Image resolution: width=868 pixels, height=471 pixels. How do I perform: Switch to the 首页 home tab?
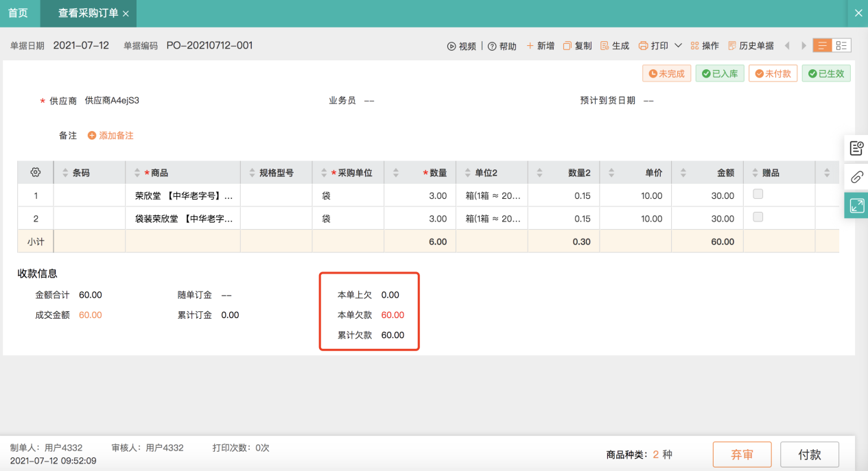[x=18, y=13]
